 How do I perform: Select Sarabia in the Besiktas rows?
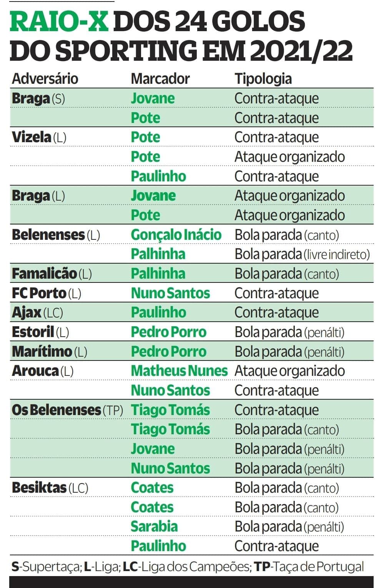[154, 527]
